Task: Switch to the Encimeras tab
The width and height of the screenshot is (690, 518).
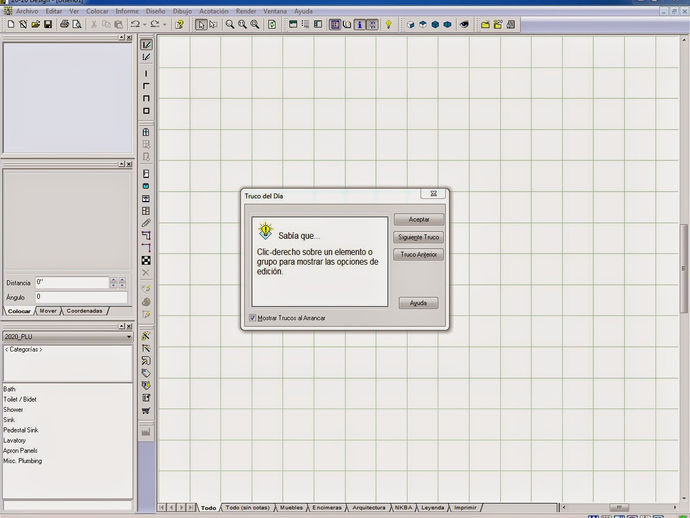Action: (327, 507)
